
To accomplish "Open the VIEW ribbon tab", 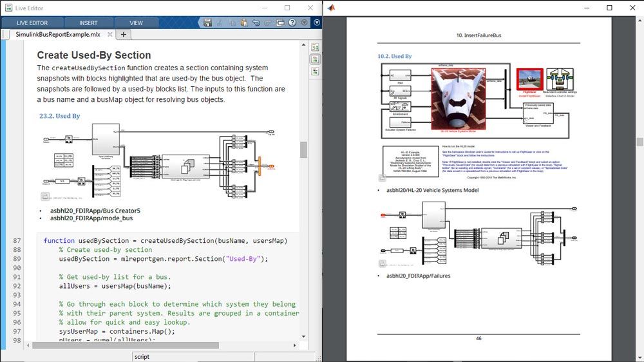I will [x=137, y=23].
